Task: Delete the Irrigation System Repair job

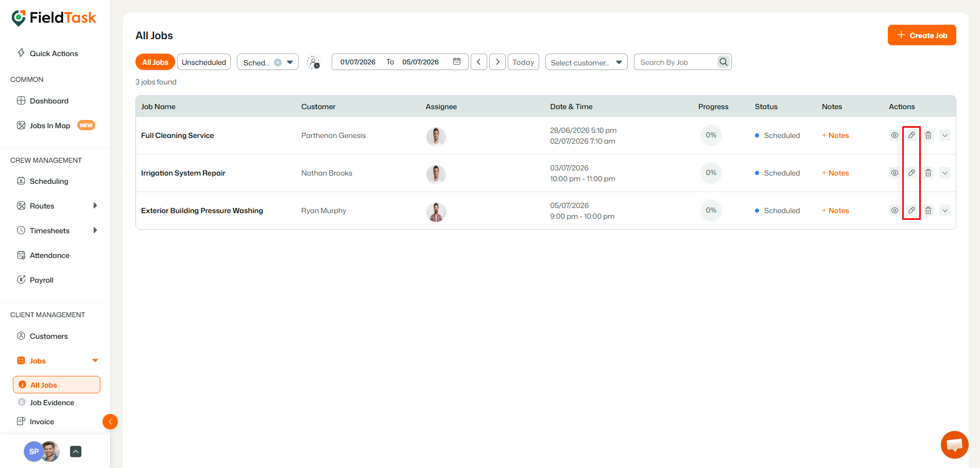Action: coord(928,173)
